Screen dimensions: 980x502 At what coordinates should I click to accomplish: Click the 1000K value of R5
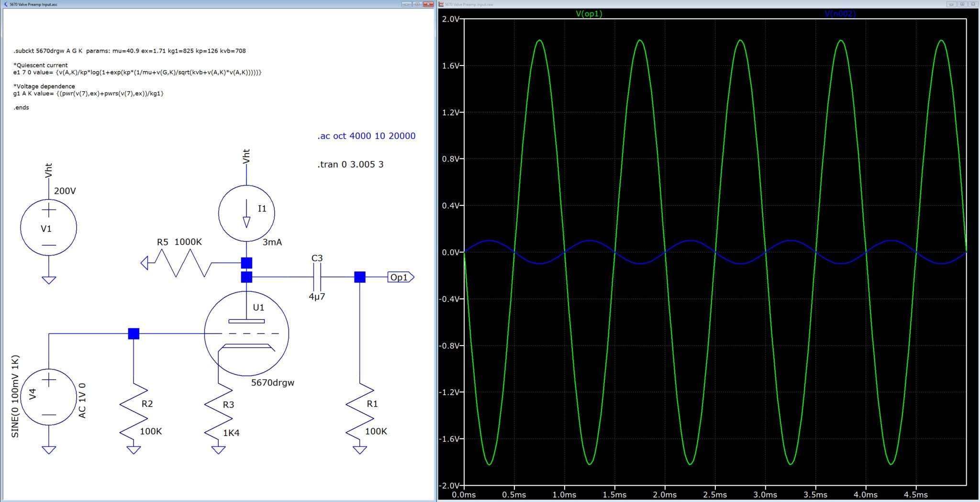(188, 242)
